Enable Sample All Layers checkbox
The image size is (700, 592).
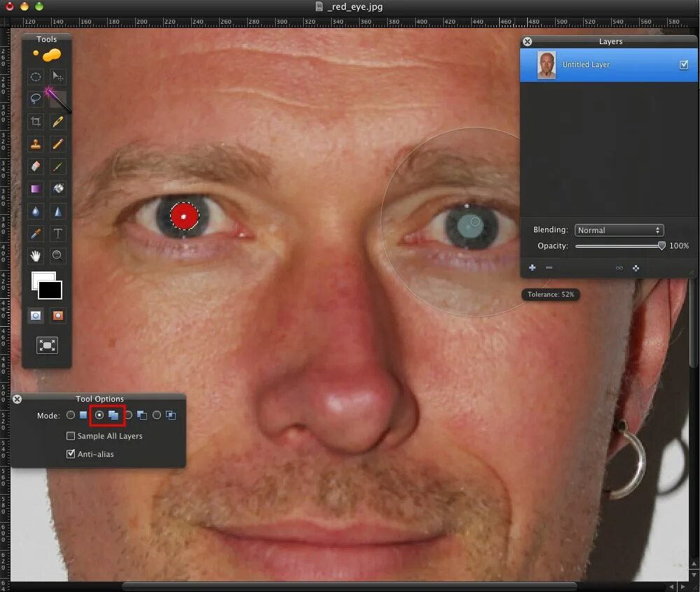coord(71,436)
